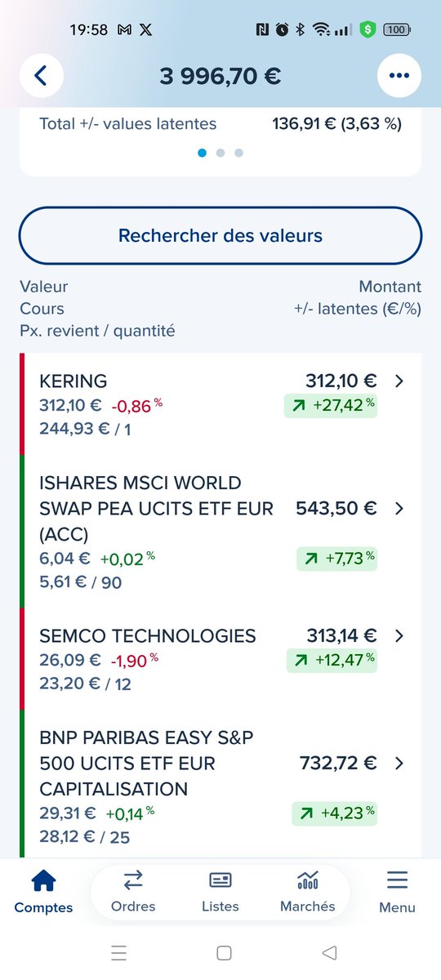
Task: Go to Ordres transfer arrows icon
Action: pos(132,880)
